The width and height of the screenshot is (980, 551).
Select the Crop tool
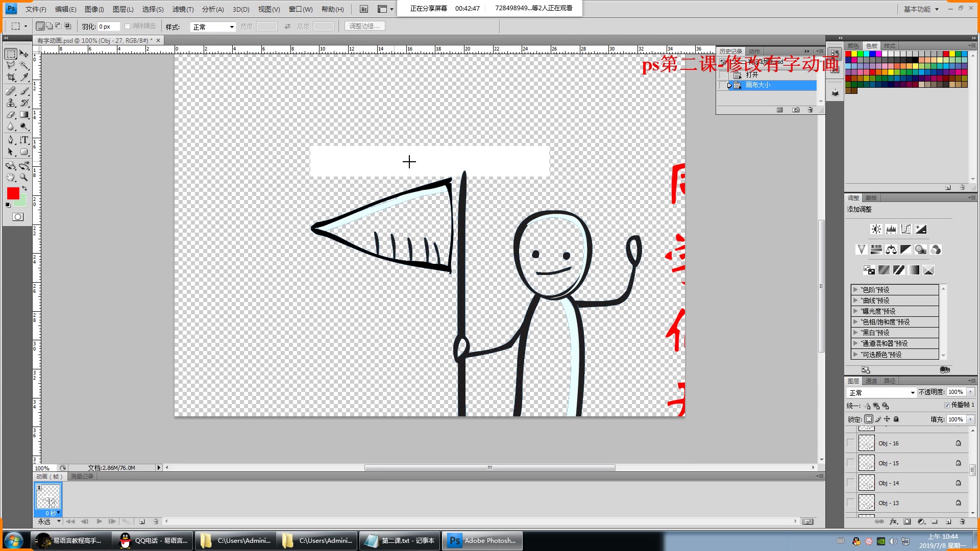11,78
